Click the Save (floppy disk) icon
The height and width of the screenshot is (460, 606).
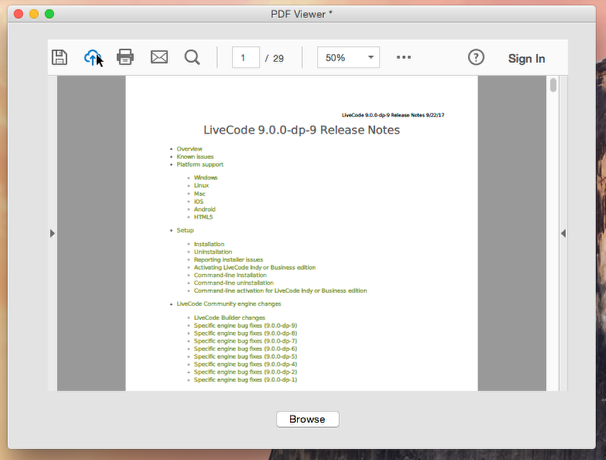60,57
